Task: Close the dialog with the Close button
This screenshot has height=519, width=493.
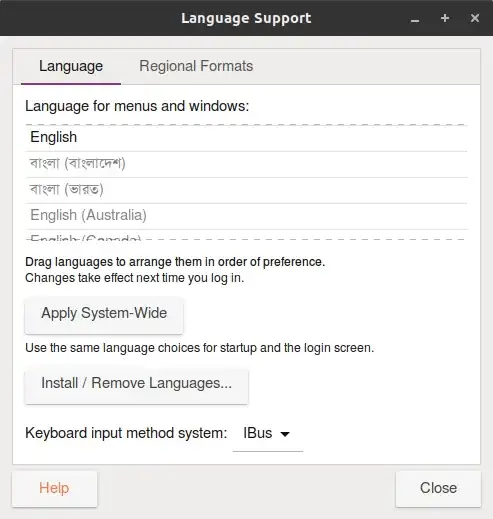Action: coord(438,489)
